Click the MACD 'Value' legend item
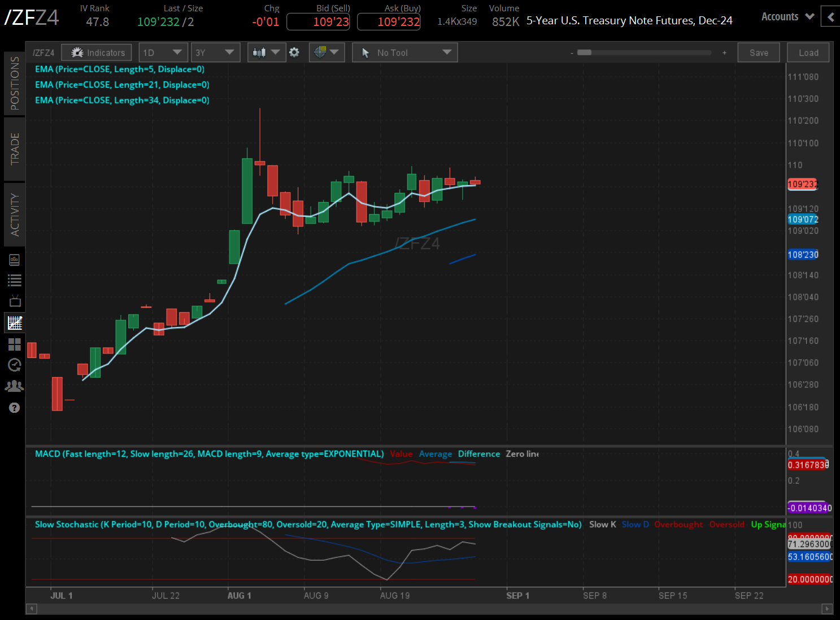Image resolution: width=840 pixels, height=620 pixels. pyautogui.click(x=401, y=454)
